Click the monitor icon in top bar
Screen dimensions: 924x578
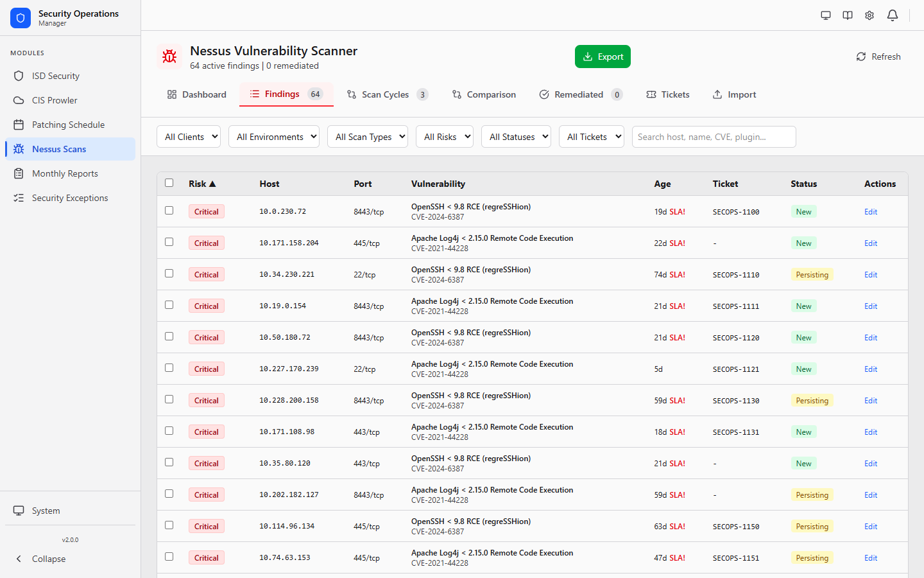pyautogui.click(x=826, y=15)
